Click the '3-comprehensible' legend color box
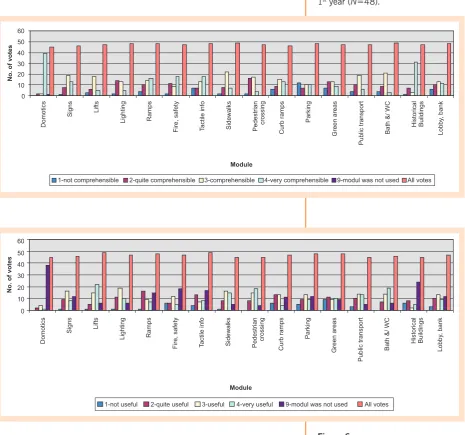465x435 pixels. tap(201, 180)
